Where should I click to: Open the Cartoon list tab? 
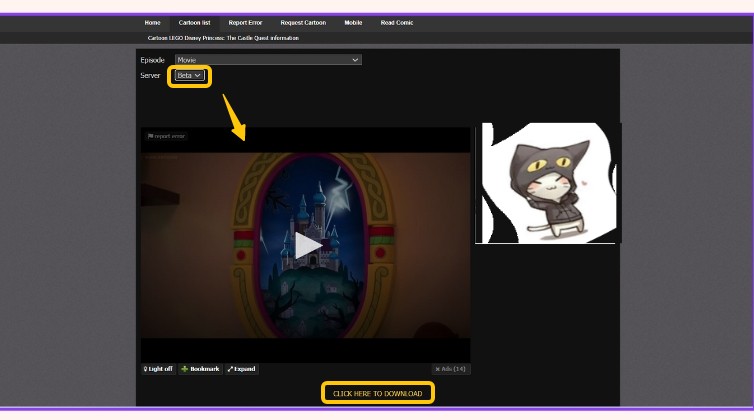194,23
